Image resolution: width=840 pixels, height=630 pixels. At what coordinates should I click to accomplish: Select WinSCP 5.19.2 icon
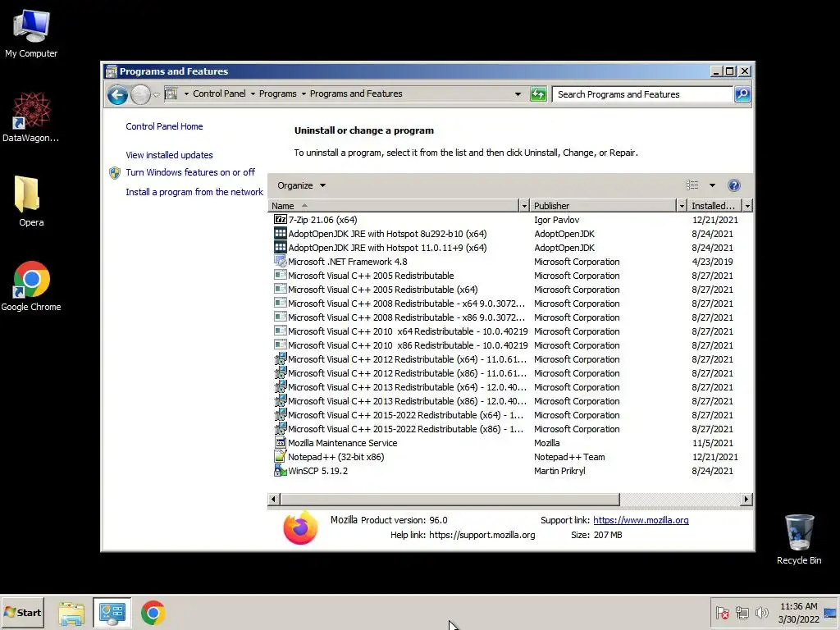click(x=281, y=470)
